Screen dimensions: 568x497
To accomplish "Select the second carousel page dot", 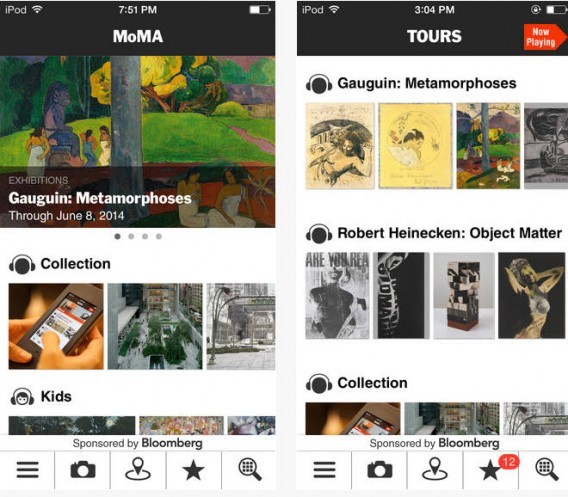I will click(x=131, y=236).
